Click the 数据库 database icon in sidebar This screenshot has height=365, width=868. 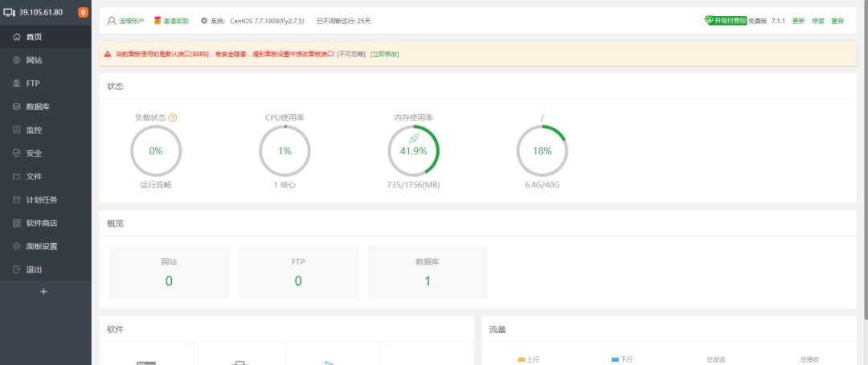point(17,107)
